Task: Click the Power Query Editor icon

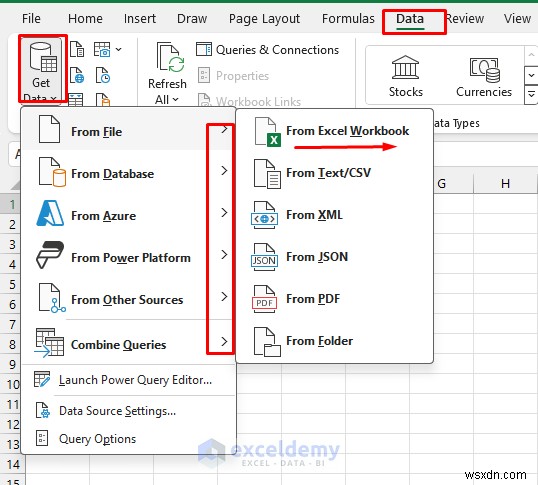Action: (42, 379)
